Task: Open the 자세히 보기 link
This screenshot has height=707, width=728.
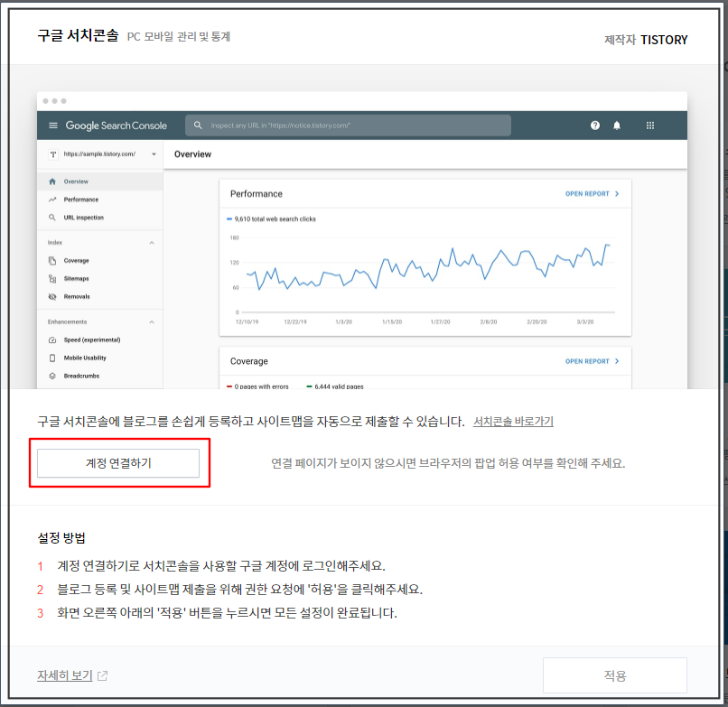Action: coord(65,675)
